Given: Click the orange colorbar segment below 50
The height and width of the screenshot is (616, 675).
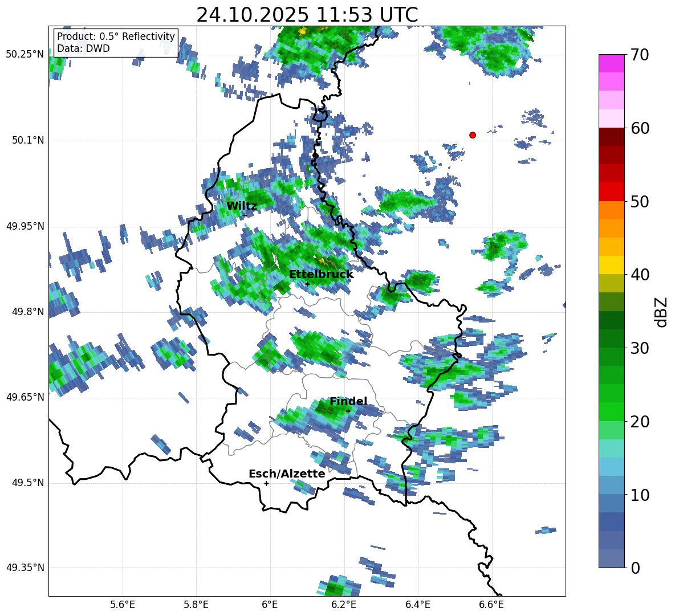Looking at the screenshot, I should tap(611, 210).
